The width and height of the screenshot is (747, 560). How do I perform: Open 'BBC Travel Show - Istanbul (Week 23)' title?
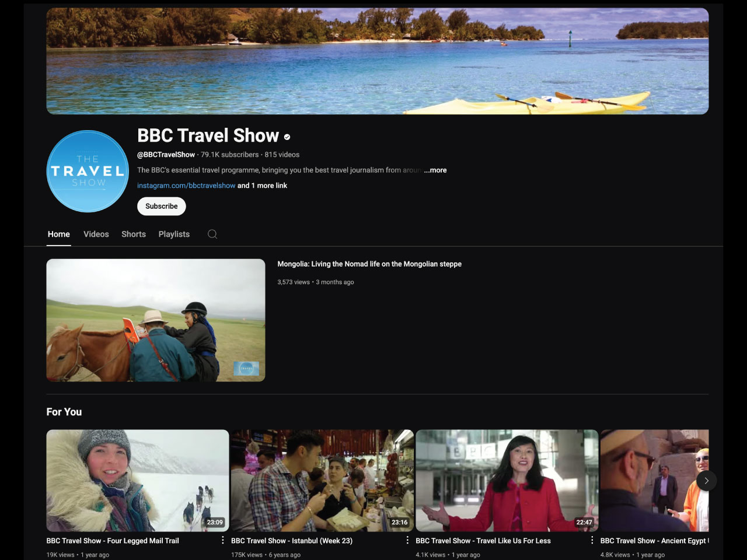pyautogui.click(x=292, y=541)
